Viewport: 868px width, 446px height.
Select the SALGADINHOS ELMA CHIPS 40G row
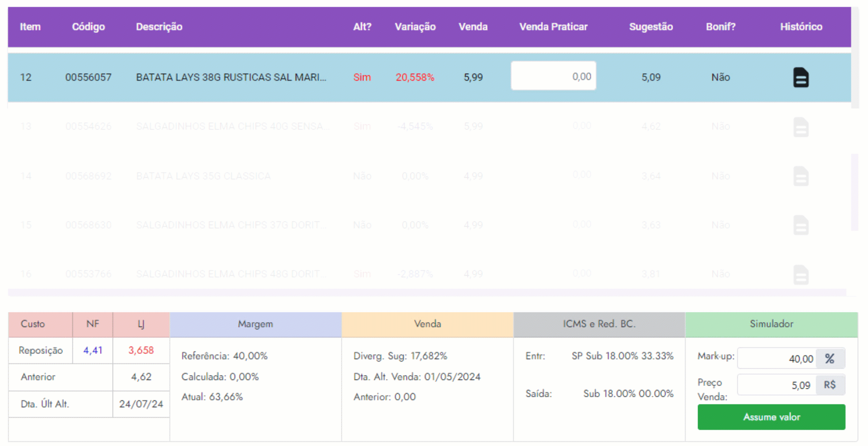429,126
